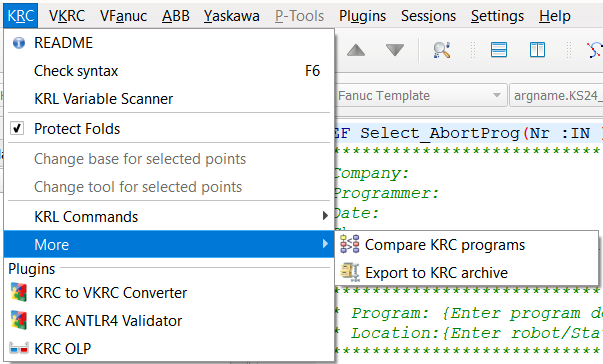Click the Date: comment line

pos(356,213)
